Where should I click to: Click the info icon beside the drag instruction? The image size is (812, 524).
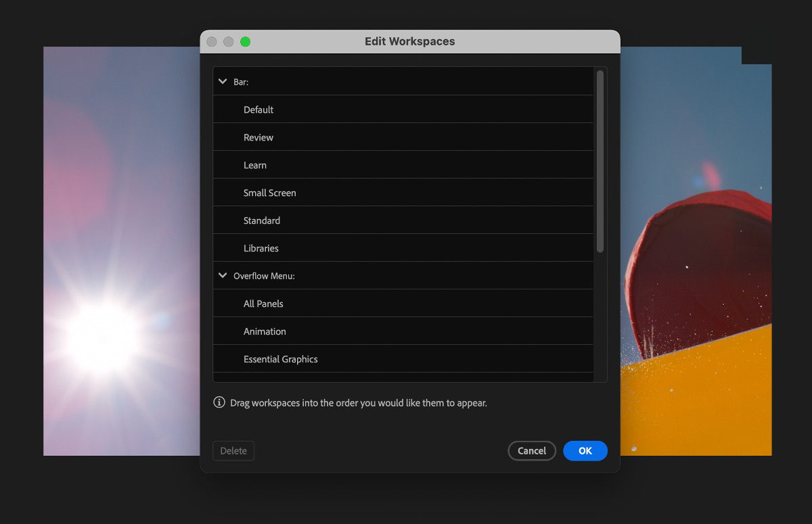pos(218,402)
